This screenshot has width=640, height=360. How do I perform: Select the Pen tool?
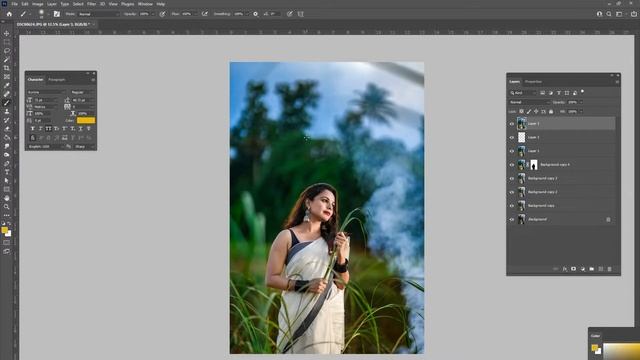coord(7,163)
